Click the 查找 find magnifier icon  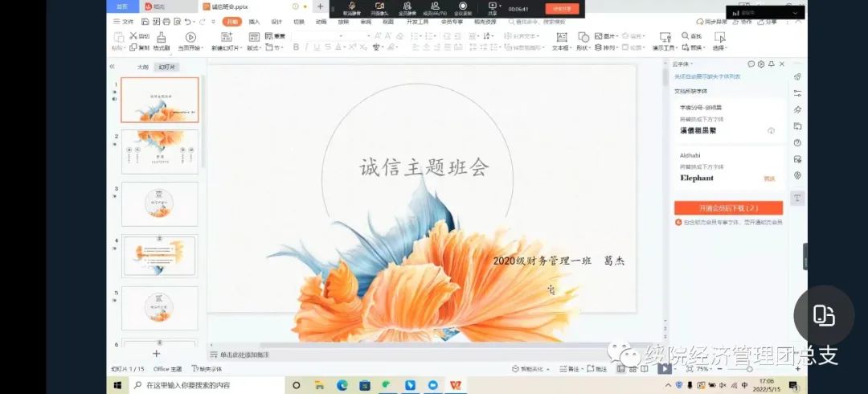click(x=685, y=36)
